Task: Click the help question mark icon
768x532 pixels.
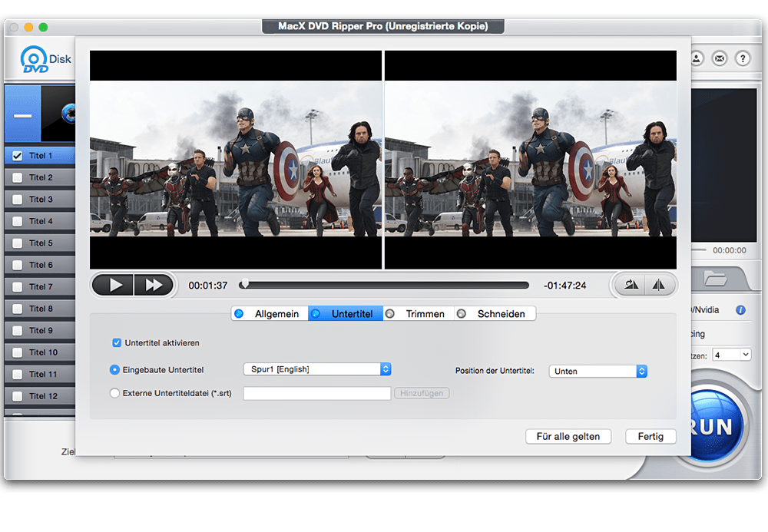Action: pyautogui.click(x=742, y=58)
